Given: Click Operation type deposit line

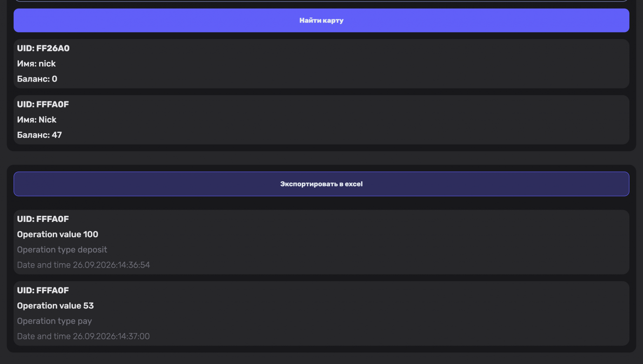Looking at the screenshot, I should [x=62, y=250].
